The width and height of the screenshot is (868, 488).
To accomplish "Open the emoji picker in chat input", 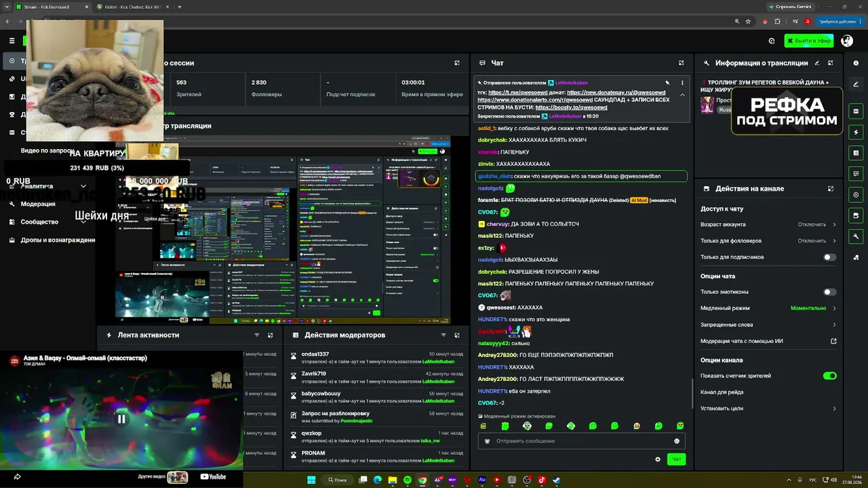I will (x=677, y=441).
